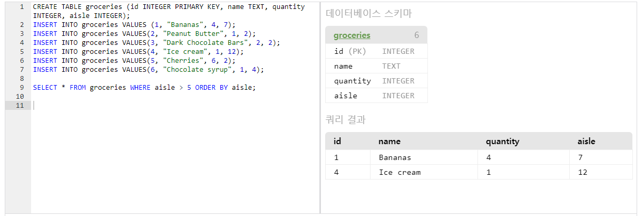
Task: Click the INTEGER type beside id (PK)
Action: (x=398, y=51)
